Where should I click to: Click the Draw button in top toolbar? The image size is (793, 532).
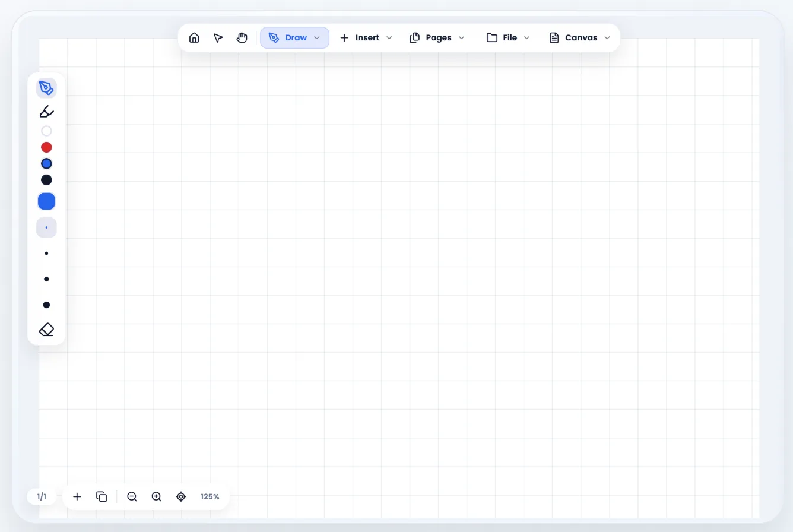pyautogui.click(x=294, y=38)
